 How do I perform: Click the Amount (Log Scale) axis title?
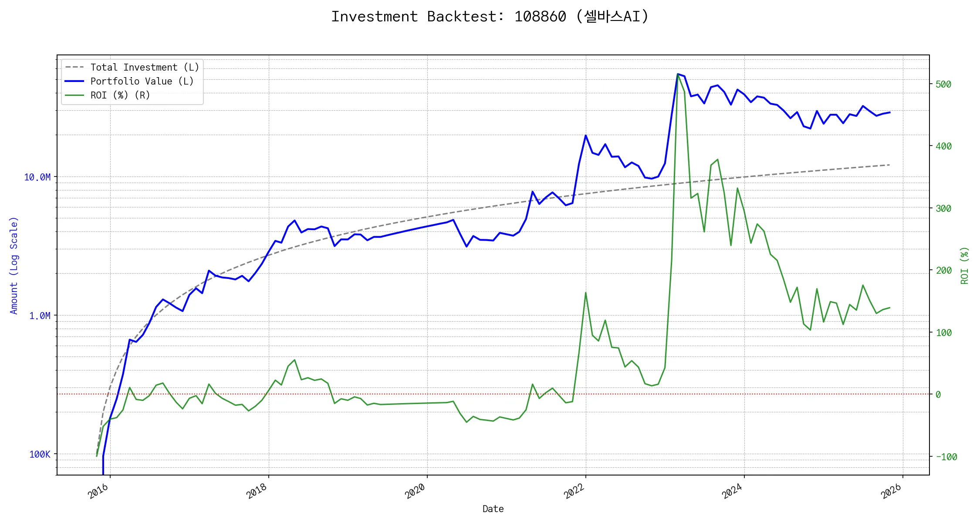pos(14,265)
